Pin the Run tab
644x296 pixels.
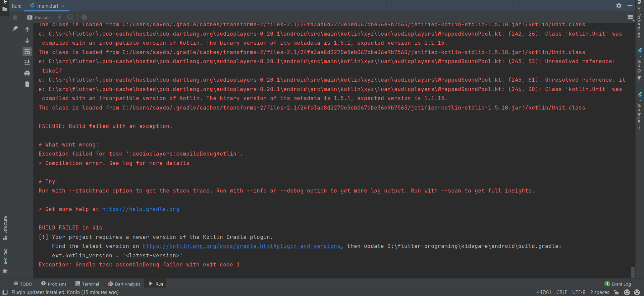[15, 29]
